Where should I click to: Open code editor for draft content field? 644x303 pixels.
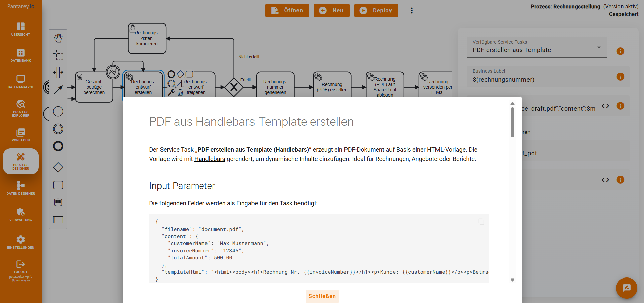pos(605,106)
